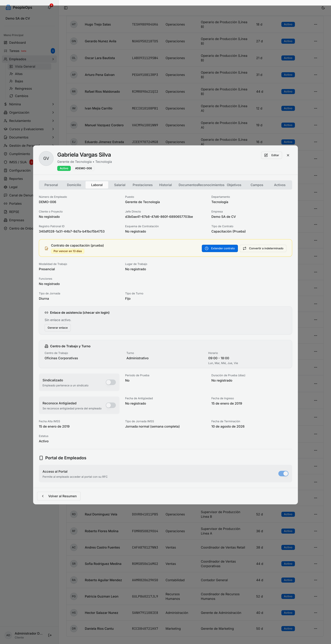Open the Legal scales item in sidebar

click(x=6, y=187)
